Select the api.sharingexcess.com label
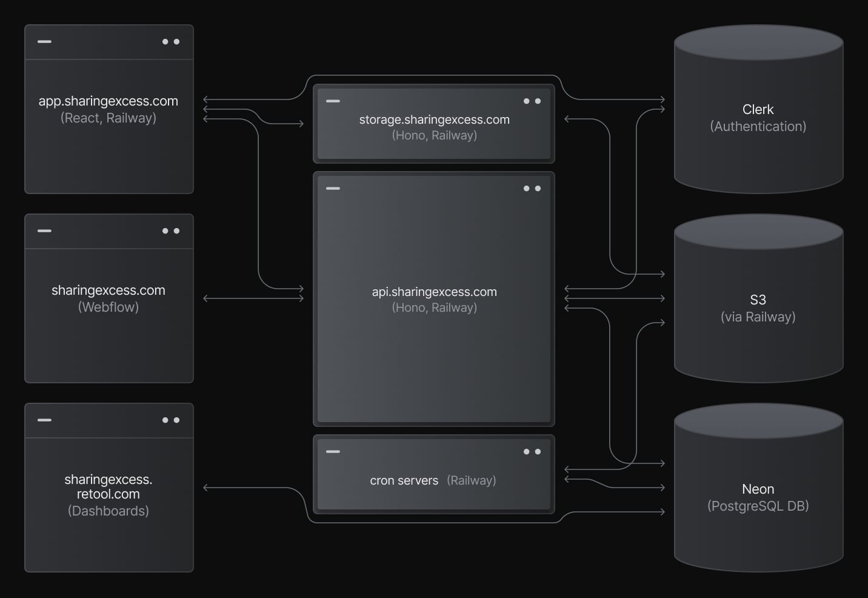 point(434,292)
